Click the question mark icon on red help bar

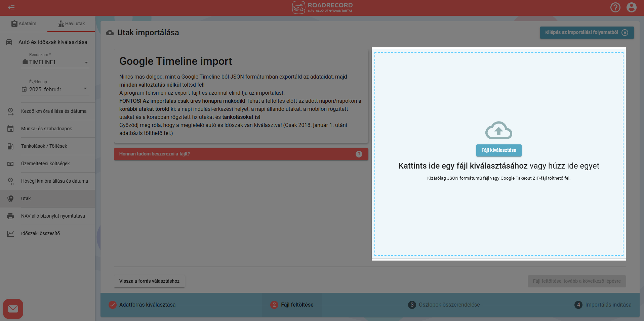(x=359, y=154)
